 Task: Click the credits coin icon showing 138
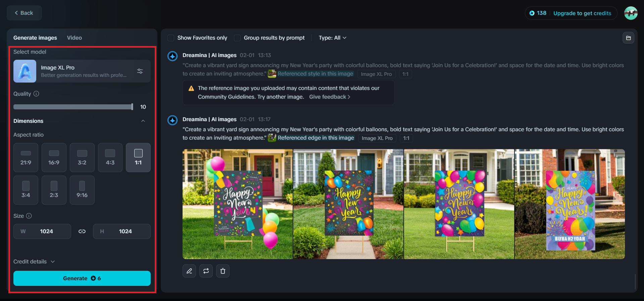point(532,13)
